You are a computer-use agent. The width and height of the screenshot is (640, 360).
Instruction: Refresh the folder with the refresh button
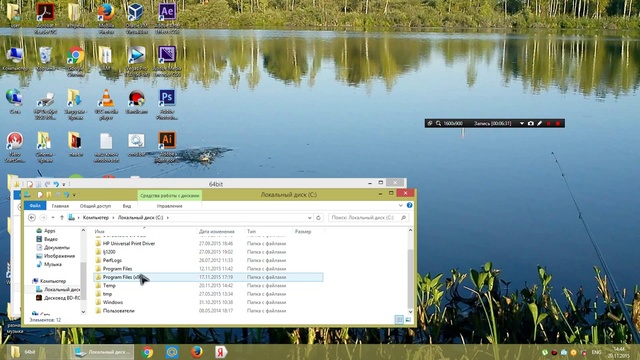pos(319,218)
